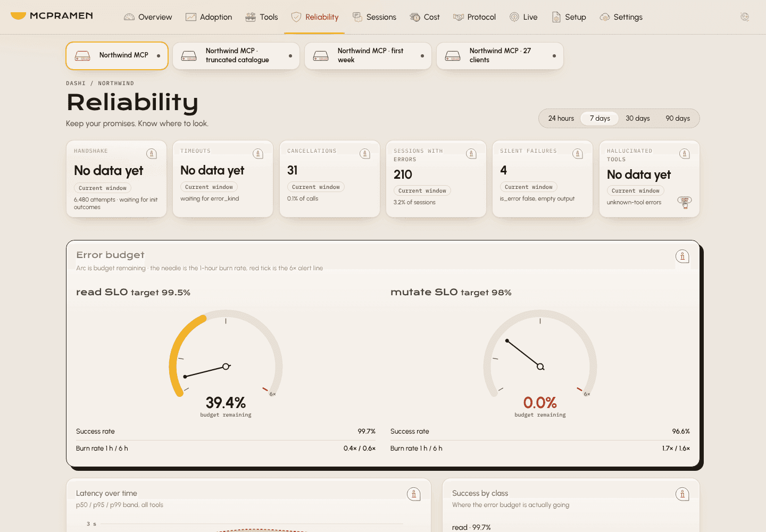Click Current window pill on Cancellations card

316,187
